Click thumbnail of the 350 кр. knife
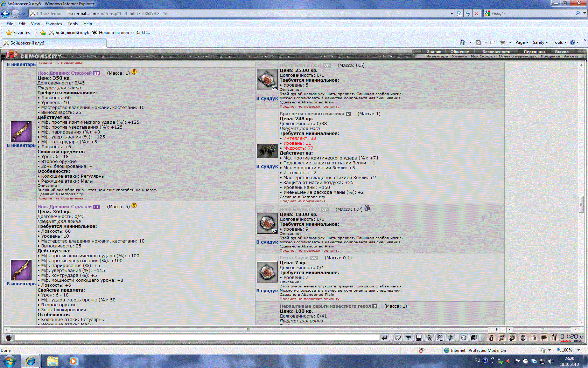Viewport: 588px width, 368px height. (21, 131)
